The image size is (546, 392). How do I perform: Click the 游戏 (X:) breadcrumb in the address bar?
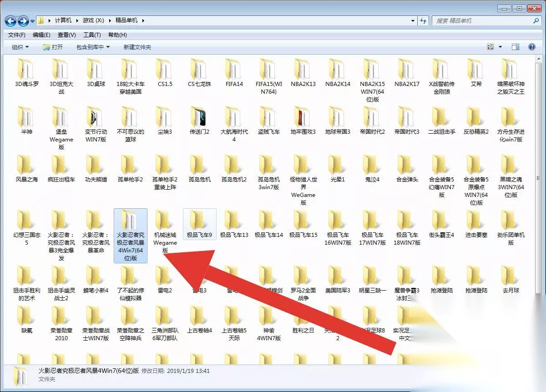93,20
